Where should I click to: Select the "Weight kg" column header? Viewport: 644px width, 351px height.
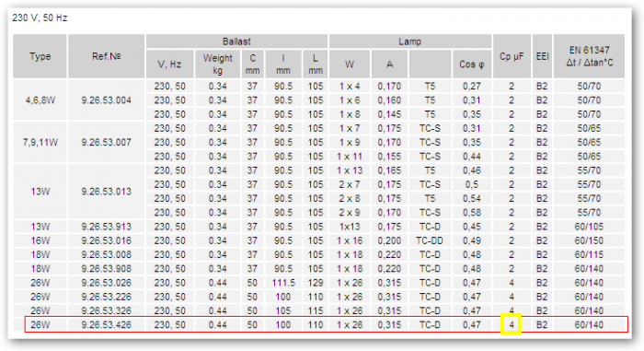218,64
